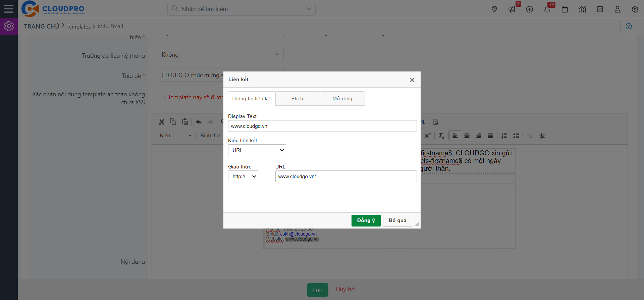Click the Đồng ý button
644x300 pixels.
click(x=366, y=220)
